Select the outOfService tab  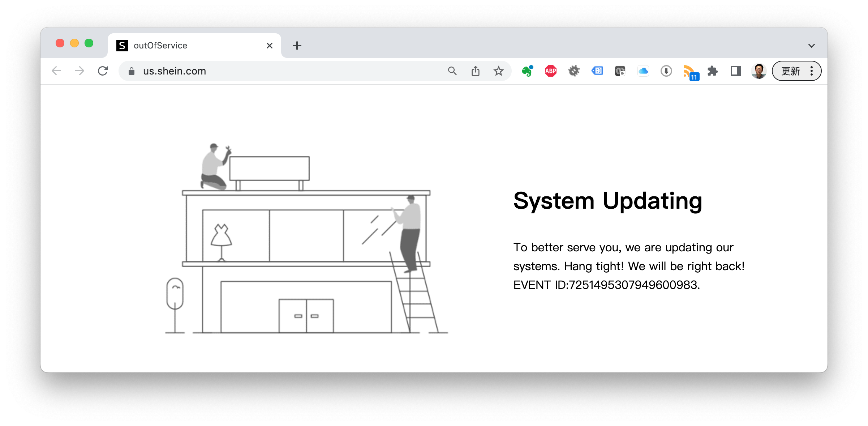[x=194, y=46]
